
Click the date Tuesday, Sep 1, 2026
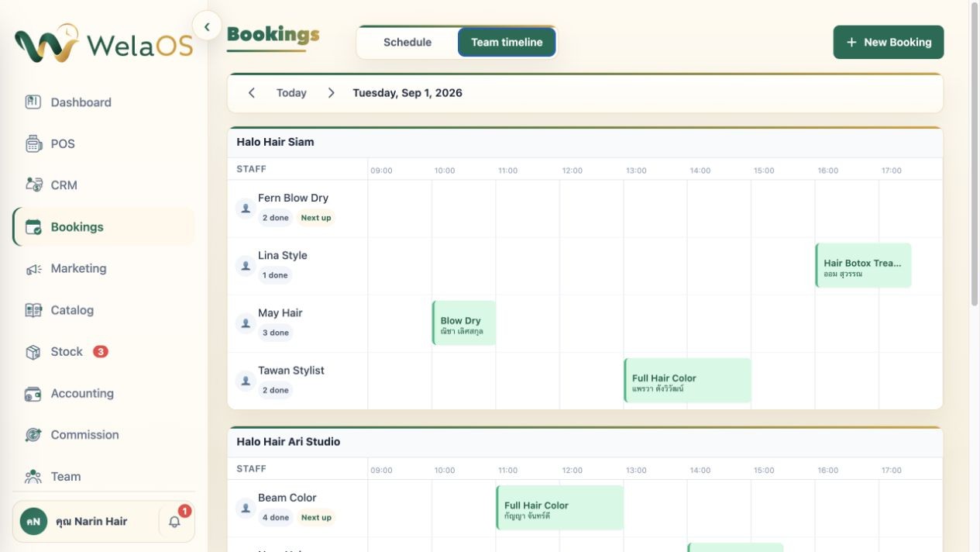(x=407, y=93)
